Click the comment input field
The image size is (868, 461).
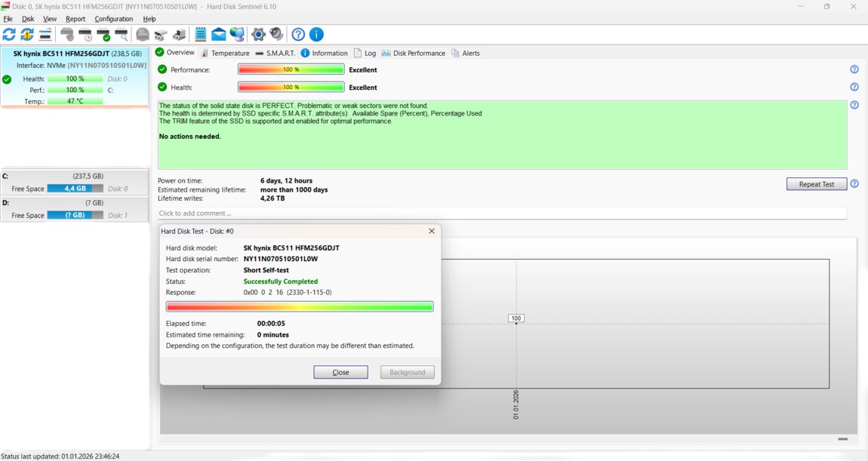click(501, 214)
